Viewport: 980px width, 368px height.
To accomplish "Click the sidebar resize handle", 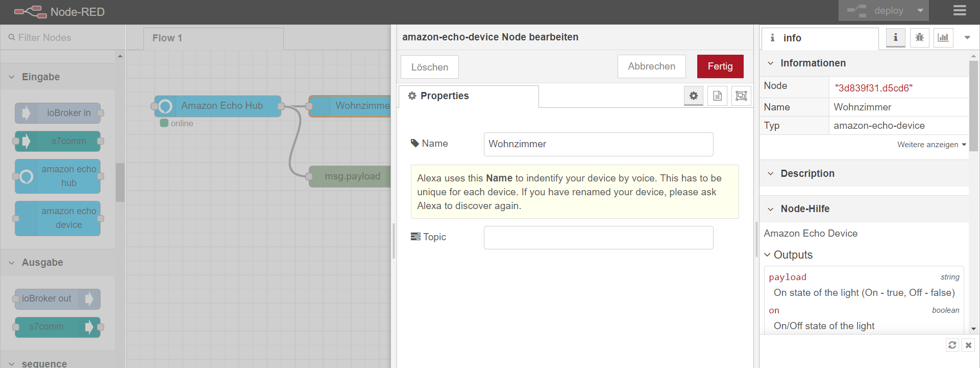I will pos(756,240).
